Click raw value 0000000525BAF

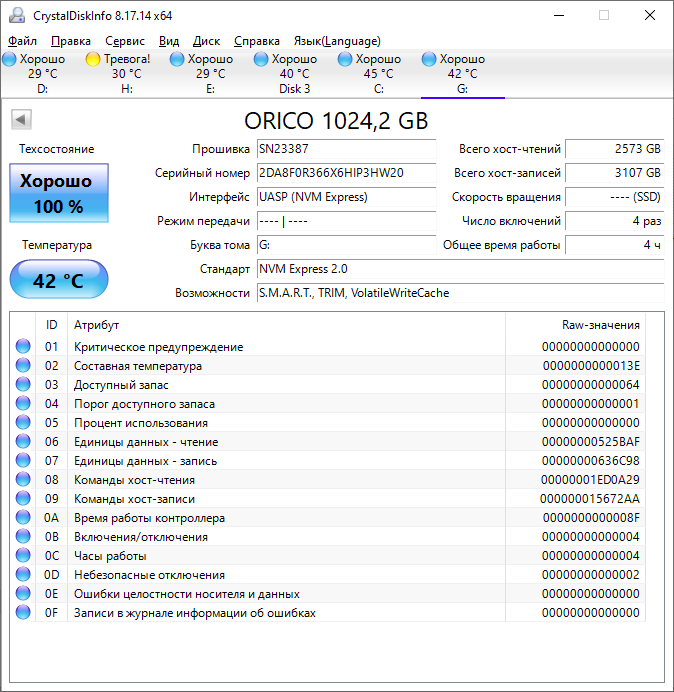[591, 442]
